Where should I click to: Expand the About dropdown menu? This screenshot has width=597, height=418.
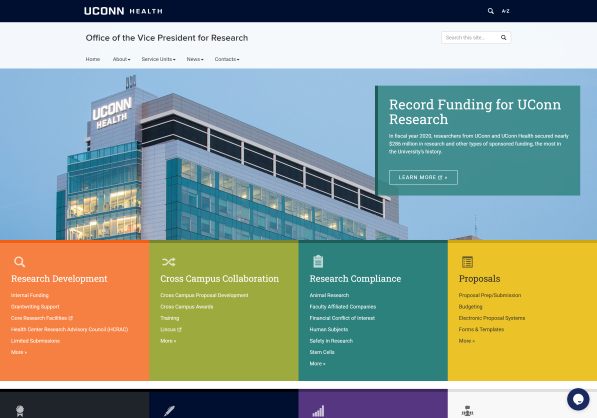pos(121,59)
